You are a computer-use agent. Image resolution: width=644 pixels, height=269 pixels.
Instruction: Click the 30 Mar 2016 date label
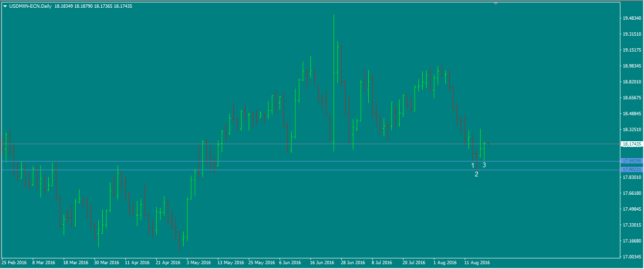click(x=107, y=263)
